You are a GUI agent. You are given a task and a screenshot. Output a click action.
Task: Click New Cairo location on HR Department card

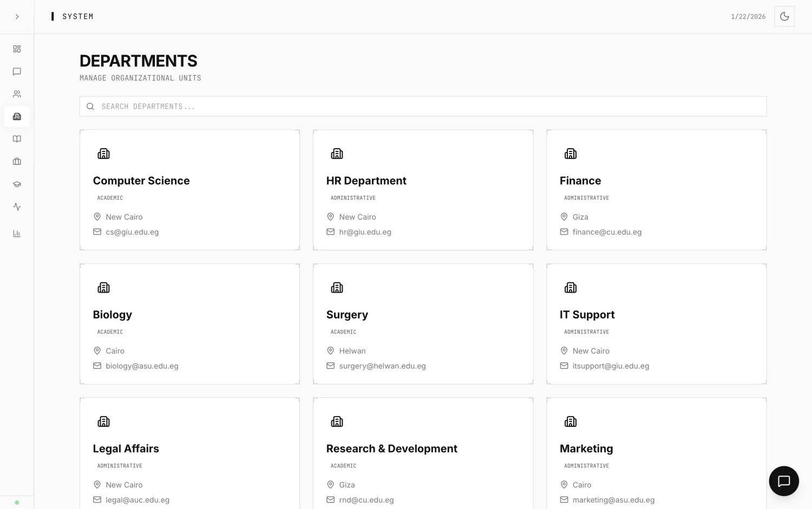[x=358, y=217]
